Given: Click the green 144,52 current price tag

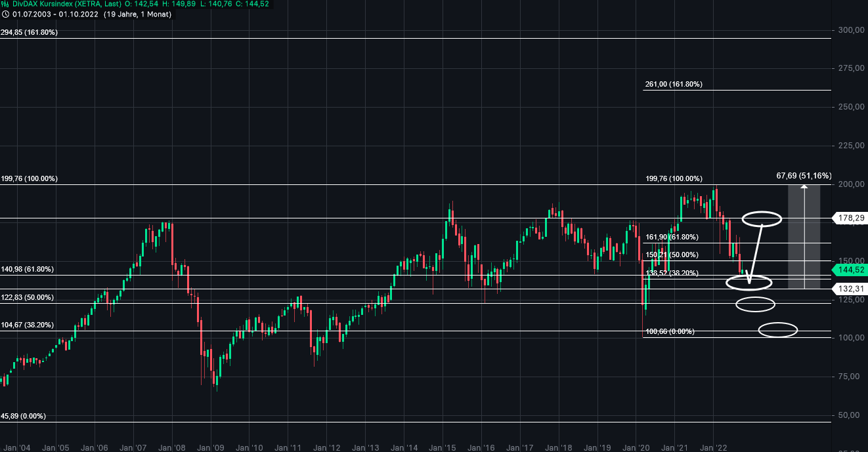Looking at the screenshot, I should [850, 269].
